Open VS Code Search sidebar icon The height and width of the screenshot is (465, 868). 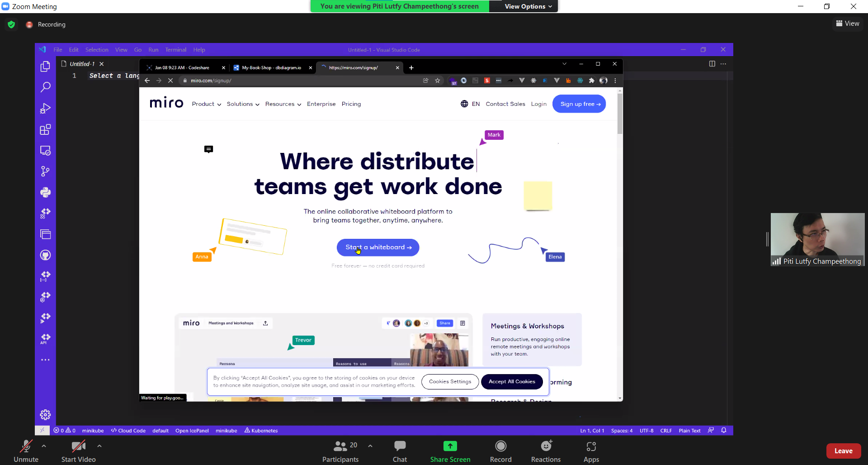coord(45,87)
